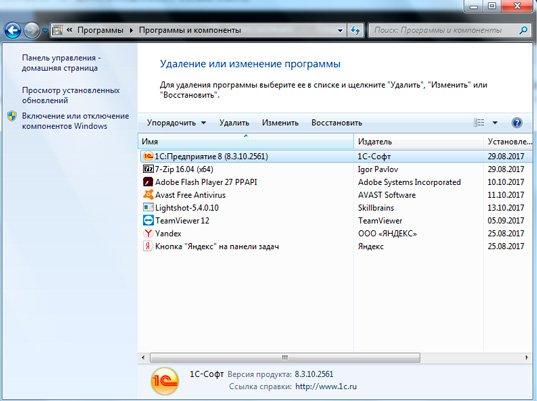This screenshot has height=401, width=537.
Task: Click publisher Igor Pavlov cell
Action: click(378, 169)
